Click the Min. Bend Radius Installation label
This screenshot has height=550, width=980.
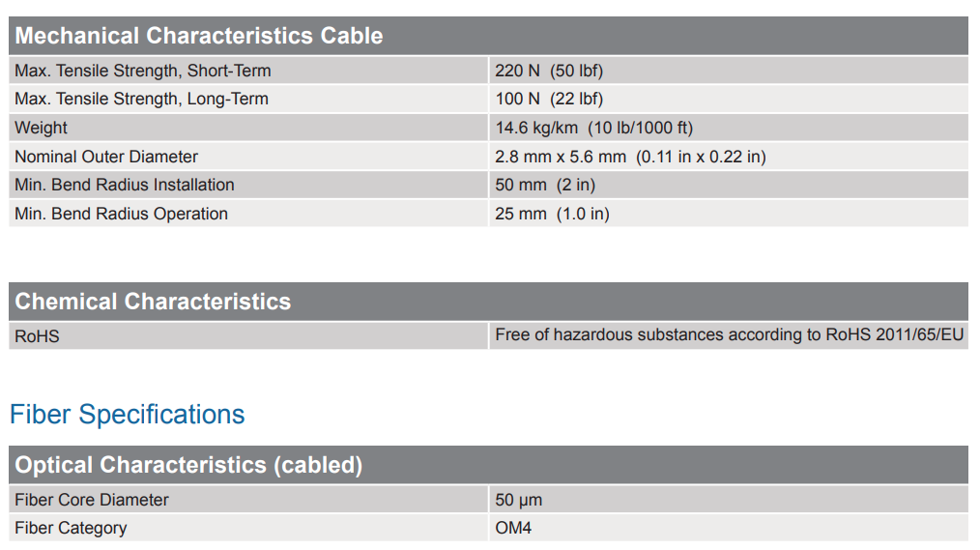(125, 185)
